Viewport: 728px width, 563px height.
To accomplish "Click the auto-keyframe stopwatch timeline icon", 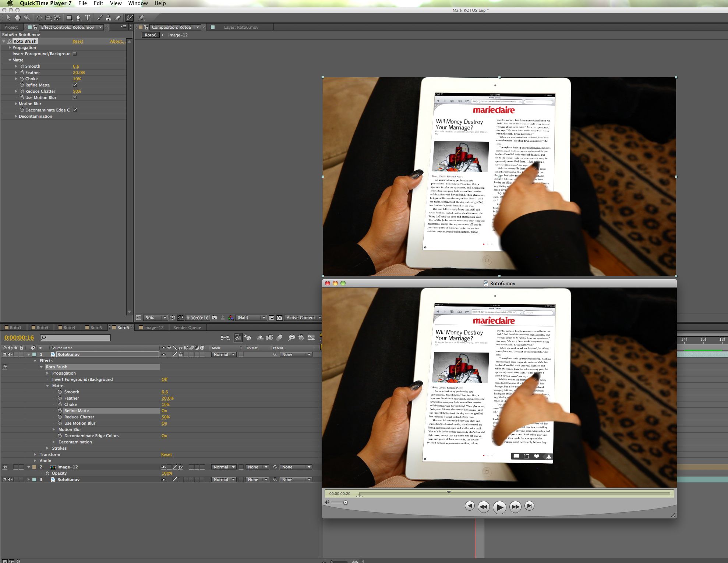I will pyautogui.click(x=301, y=337).
